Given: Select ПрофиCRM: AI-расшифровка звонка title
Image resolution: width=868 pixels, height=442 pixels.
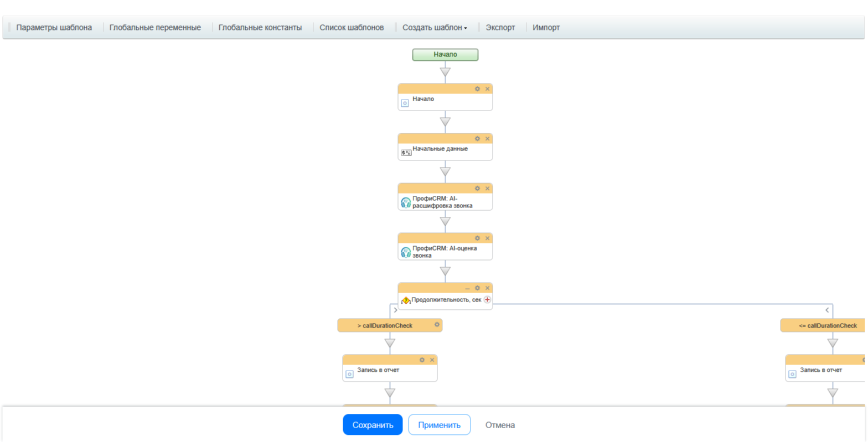Looking at the screenshot, I should click(443, 202).
